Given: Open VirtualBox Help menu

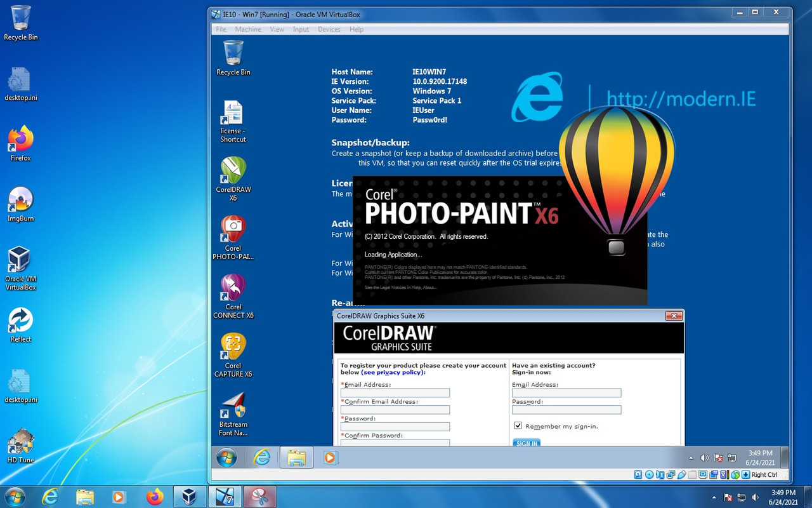Looking at the screenshot, I should 357,29.
